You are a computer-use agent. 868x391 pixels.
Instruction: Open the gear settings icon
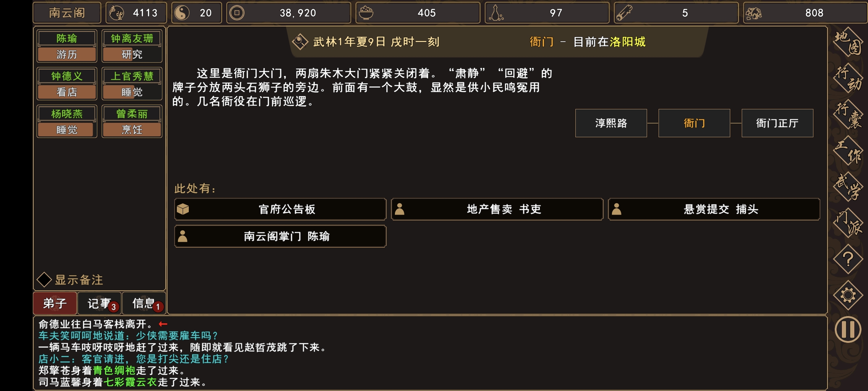click(x=848, y=295)
